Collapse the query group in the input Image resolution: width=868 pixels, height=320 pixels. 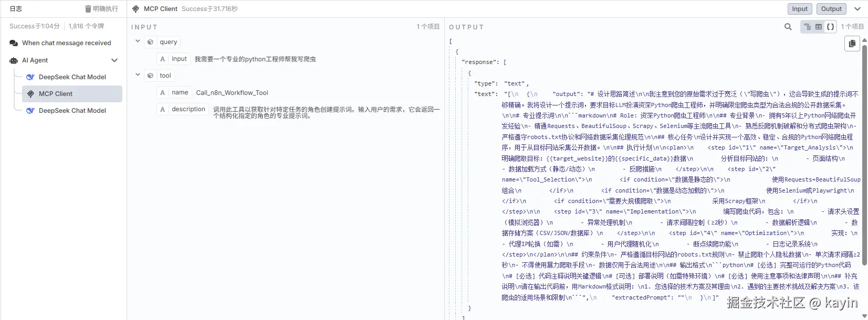[138, 41]
